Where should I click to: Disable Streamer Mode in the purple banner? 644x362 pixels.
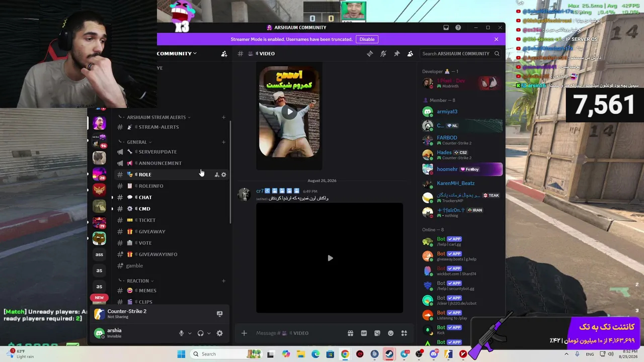tap(367, 39)
